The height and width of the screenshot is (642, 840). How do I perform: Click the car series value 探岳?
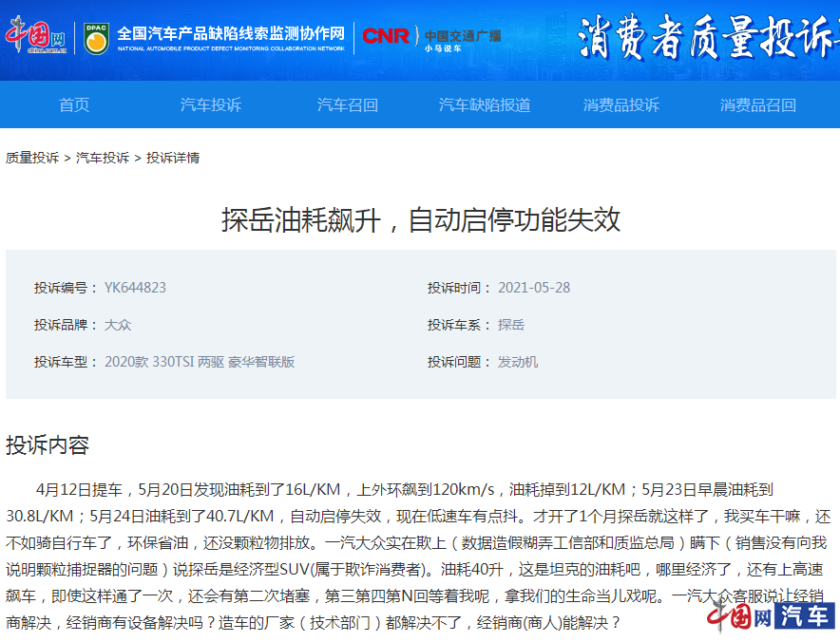click(511, 325)
